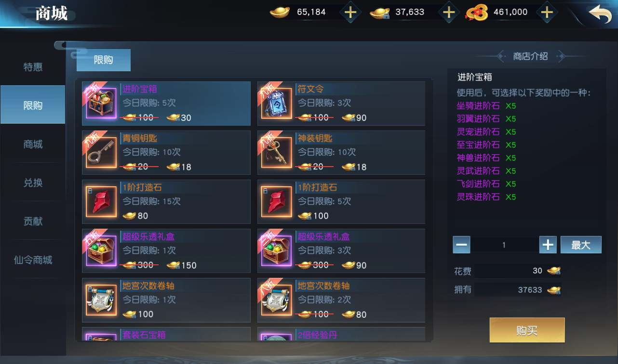The image size is (618, 364).
Task: Go to 仙令商城 section
Action: (x=33, y=260)
